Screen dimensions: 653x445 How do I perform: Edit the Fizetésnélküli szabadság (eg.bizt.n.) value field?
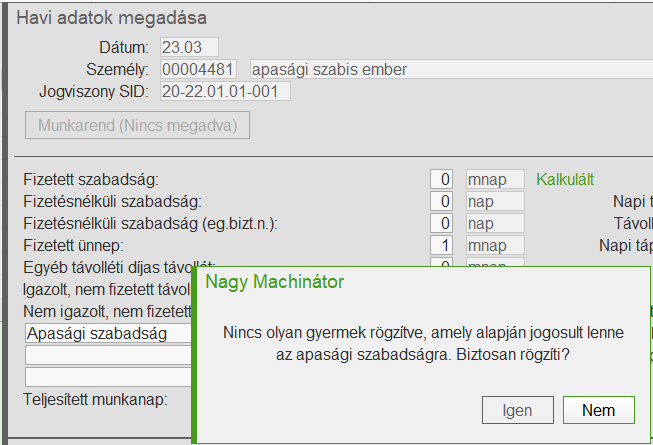tap(441, 224)
